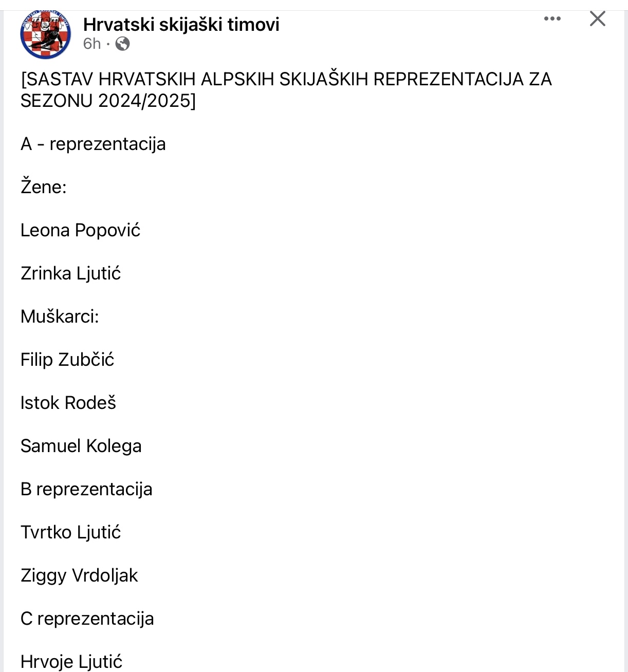Click the 'A - reprezentacija' line

click(93, 144)
